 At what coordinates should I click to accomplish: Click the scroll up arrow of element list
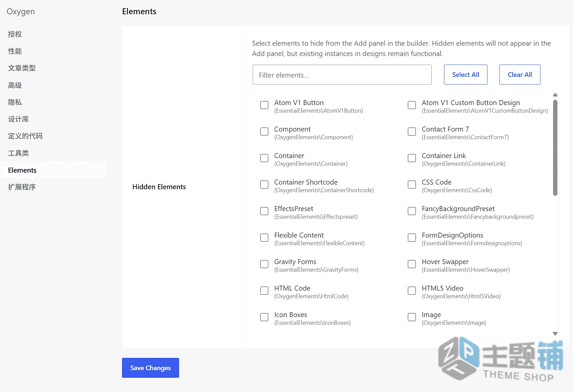tap(555, 95)
